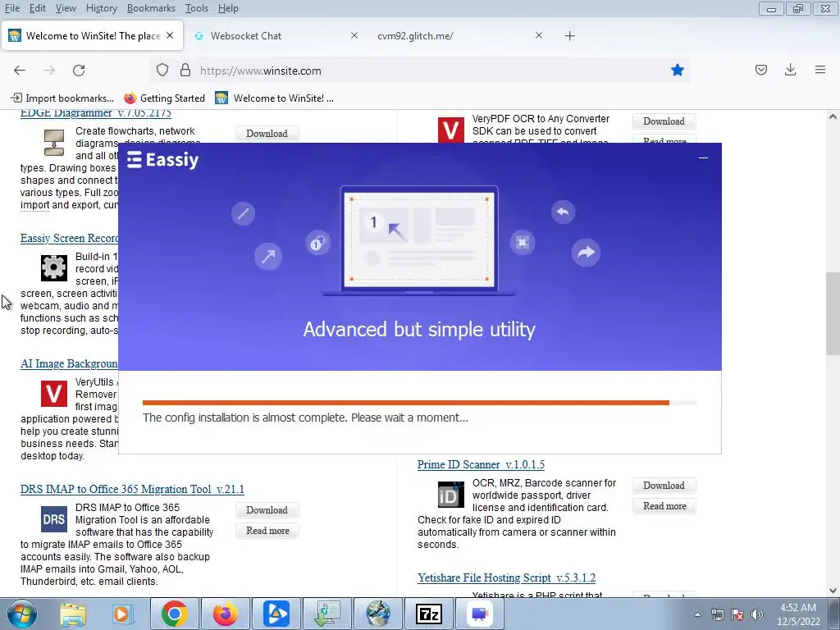Open the File menu
The image size is (840, 630).
click(x=11, y=8)
